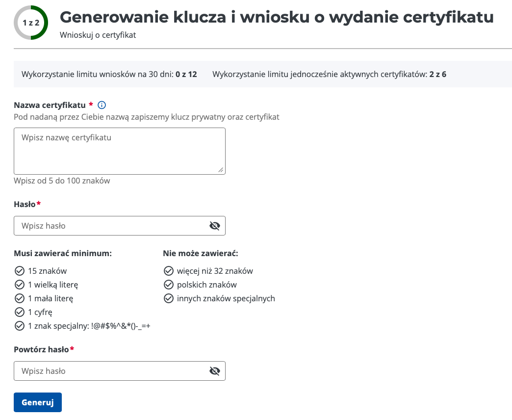
Task: Click the check icon beside '1 małą literę'
Action: (20, 298)
